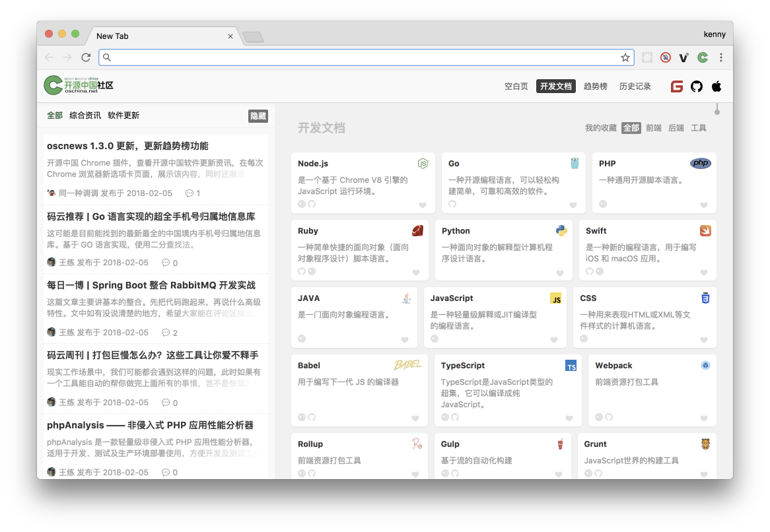
Task: Open the 码云推荐 Go 语言 article
Action: tap(151, 216)
